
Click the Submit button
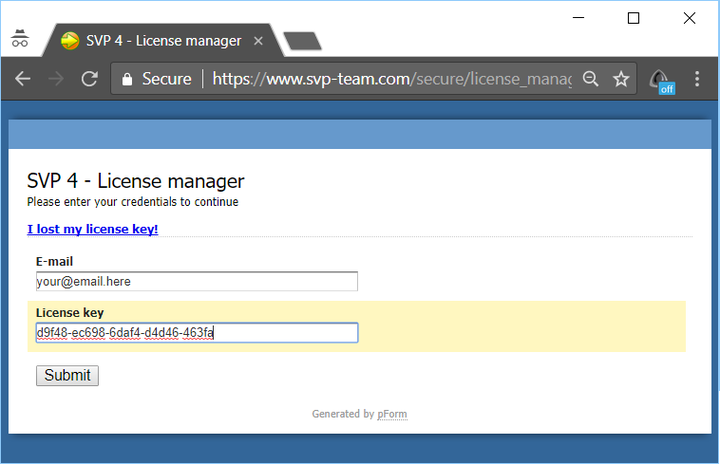68,375
